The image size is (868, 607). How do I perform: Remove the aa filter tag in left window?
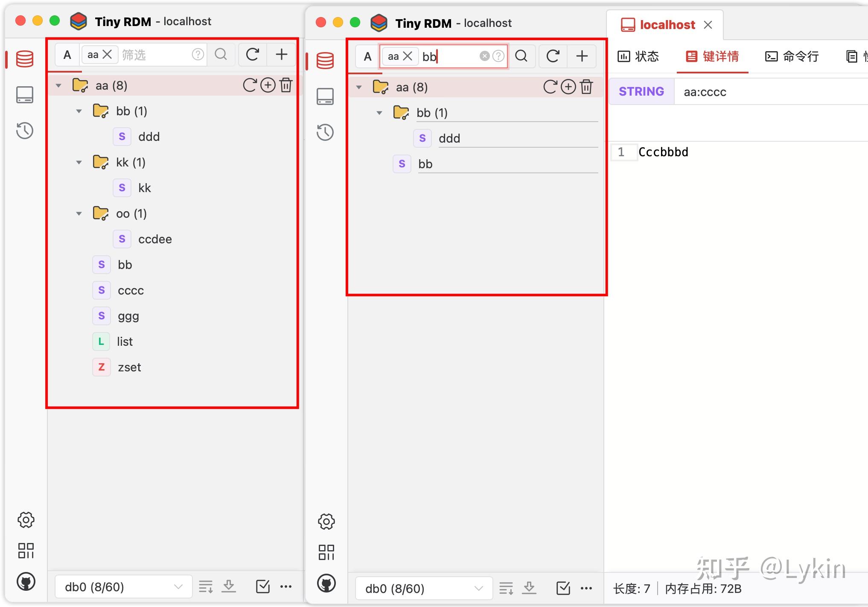(108, 54)
